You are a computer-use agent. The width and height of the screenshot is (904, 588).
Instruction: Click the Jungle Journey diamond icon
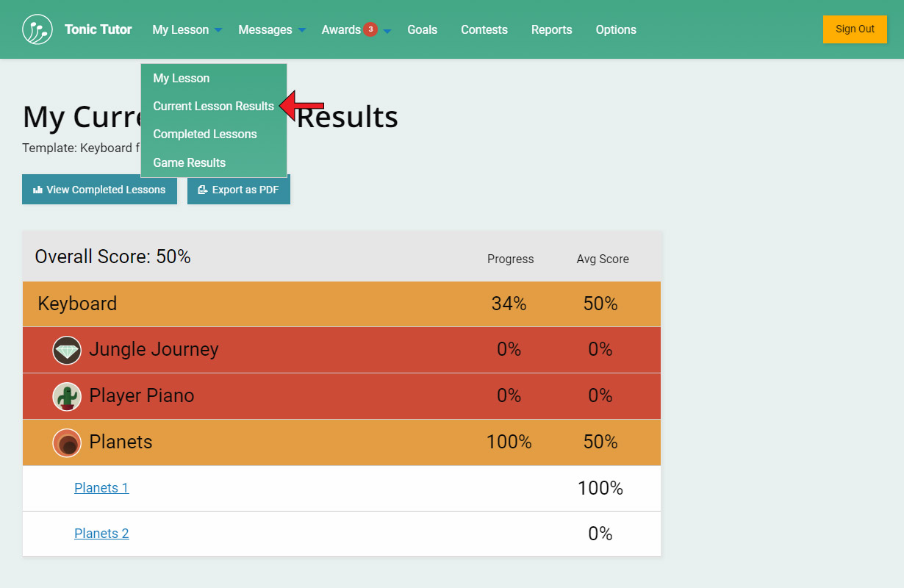(x=67, y=350)
